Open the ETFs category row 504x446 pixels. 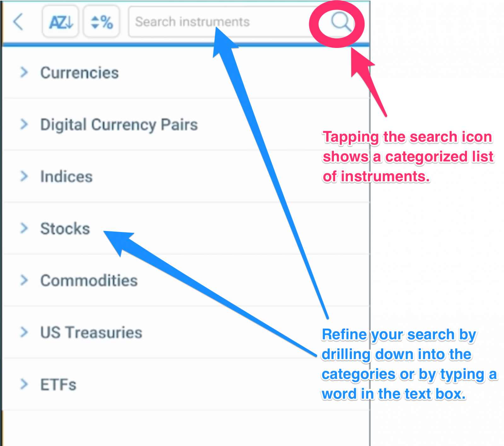(x=58, y=384)
